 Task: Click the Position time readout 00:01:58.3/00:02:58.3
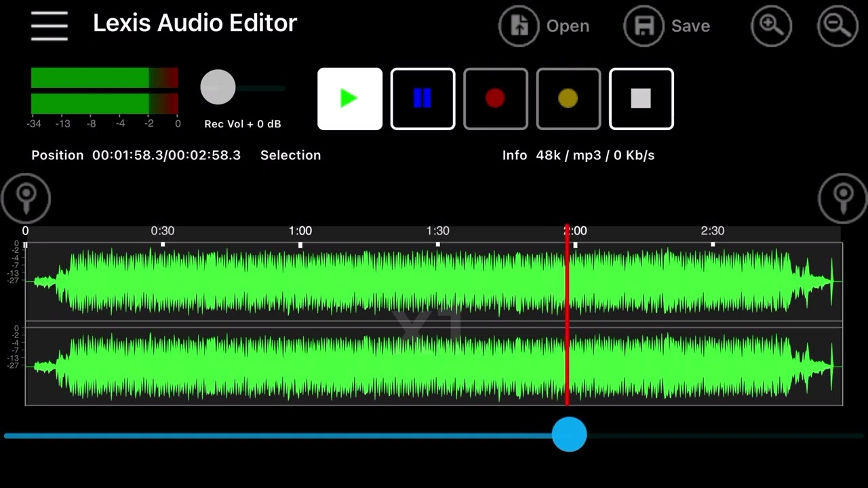click(166, 155)
